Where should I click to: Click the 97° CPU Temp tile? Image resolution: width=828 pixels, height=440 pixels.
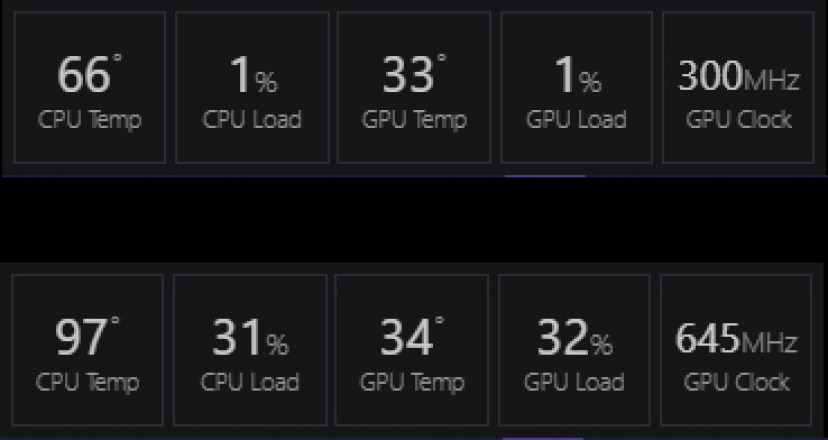pyautogui.click(x=88, y=350)
